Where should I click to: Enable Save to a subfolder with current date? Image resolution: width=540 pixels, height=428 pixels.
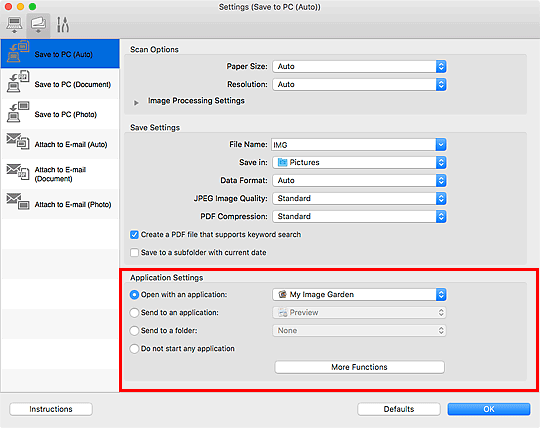(134, 253)
